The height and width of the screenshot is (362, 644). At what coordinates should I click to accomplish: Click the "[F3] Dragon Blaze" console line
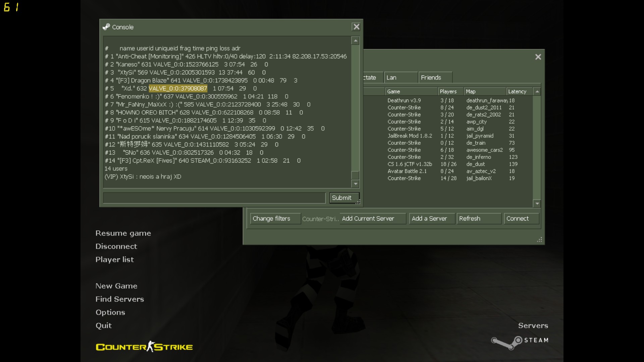click(201, 80)
